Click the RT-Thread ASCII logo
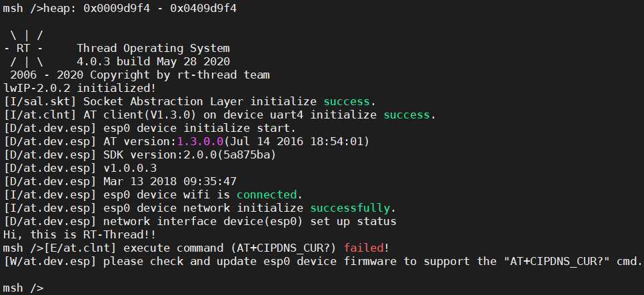The width and height of the screenshot is (644, 295). click(x=23, y=49)
